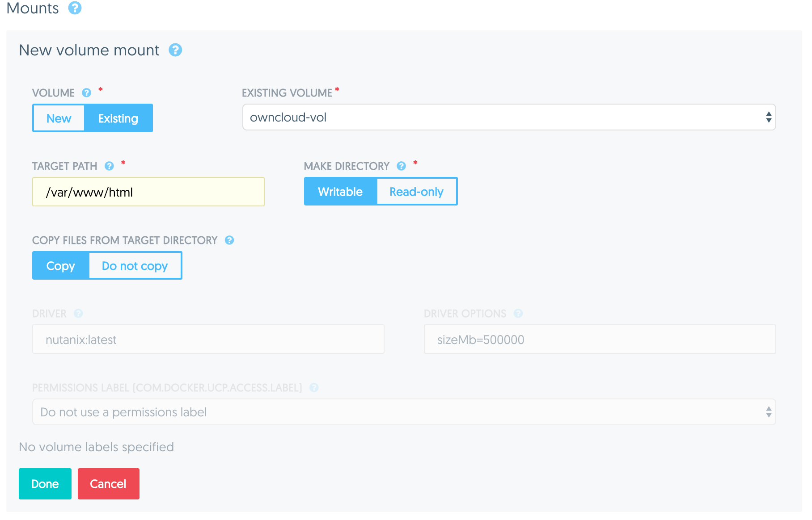
Task: Show Driver Options help tooltip
Action: click(x=518, y=314)
